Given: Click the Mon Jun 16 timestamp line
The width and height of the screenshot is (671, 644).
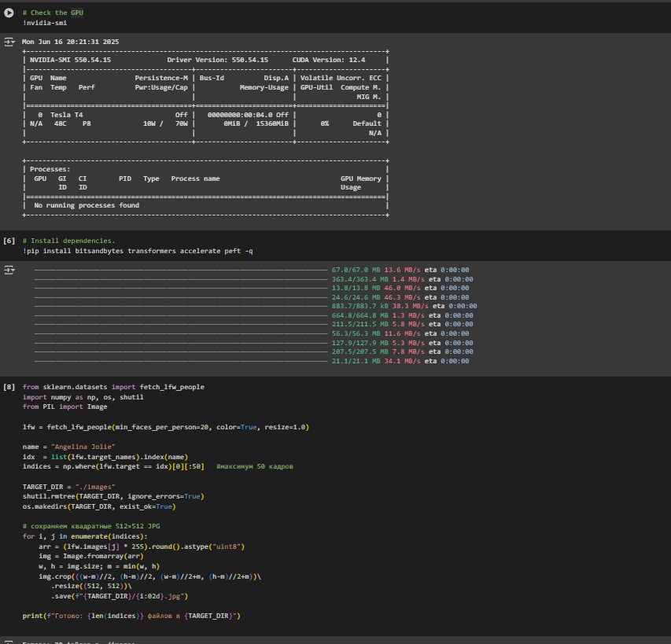Looking at the screenshot, I should pos(70,42).
